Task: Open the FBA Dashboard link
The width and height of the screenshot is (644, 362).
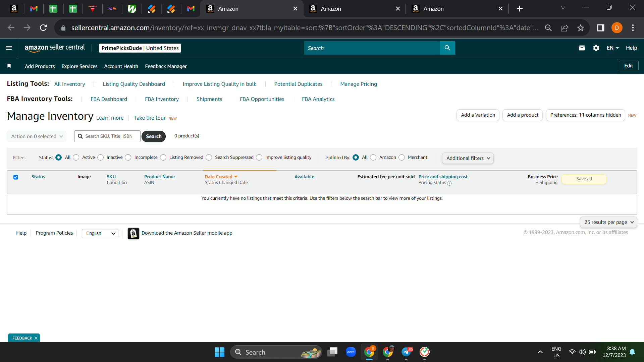Action: click(109, 99)
